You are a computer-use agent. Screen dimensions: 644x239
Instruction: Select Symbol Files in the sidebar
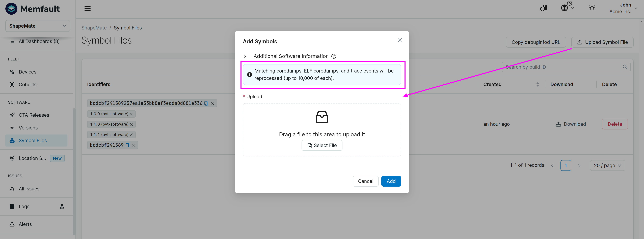coord(37,141)
